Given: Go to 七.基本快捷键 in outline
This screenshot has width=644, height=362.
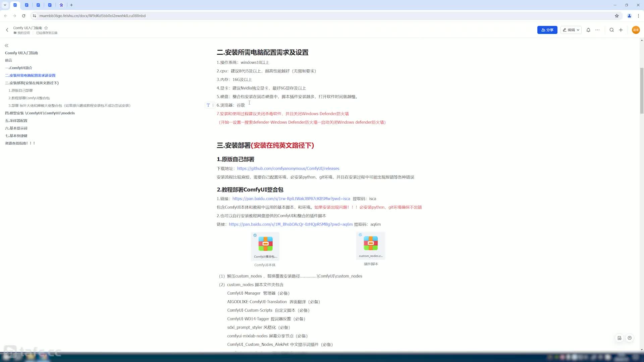Looking at the screenshot, I should tap(16, 136).
